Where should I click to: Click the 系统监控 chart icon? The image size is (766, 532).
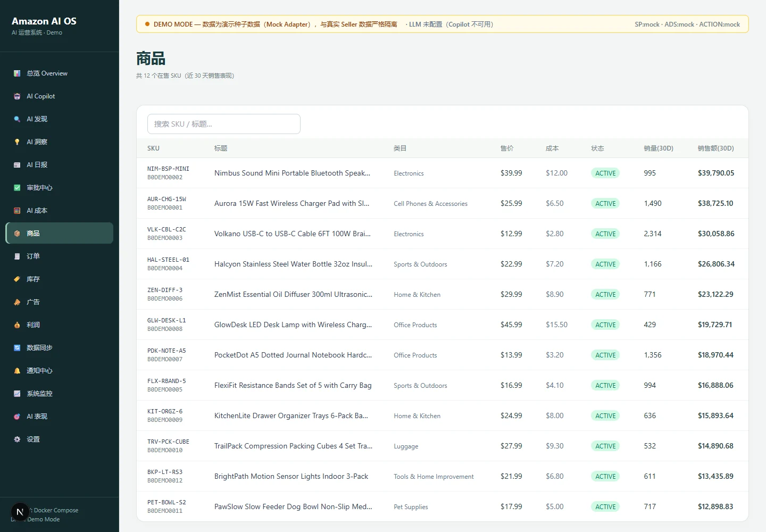tap(17, 394)
